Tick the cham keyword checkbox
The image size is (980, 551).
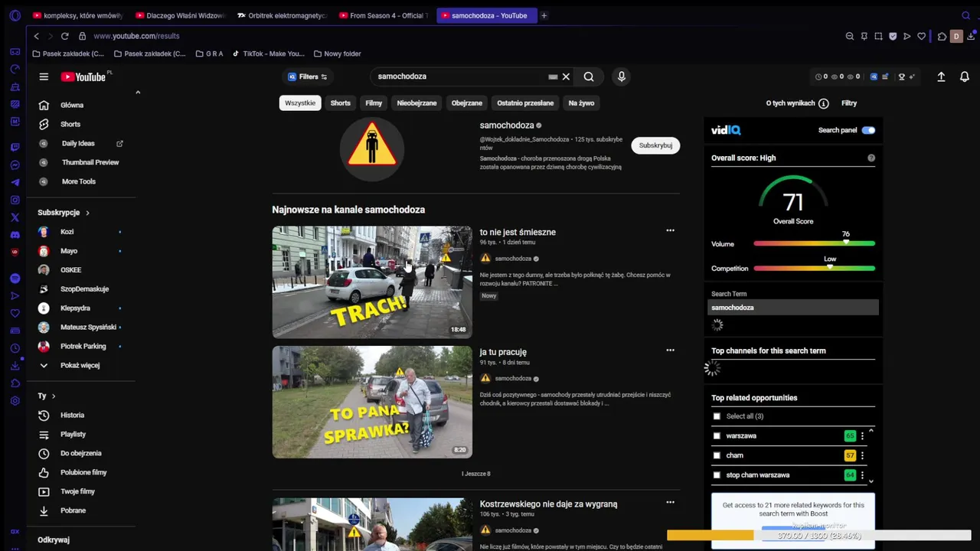tap(717, 455)
